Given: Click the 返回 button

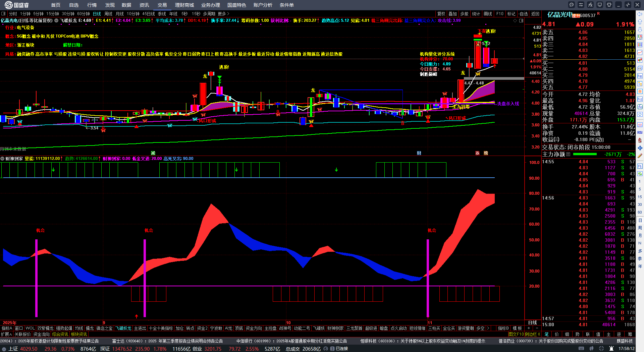Looking at the screenshot, I should tap(535, 14).
